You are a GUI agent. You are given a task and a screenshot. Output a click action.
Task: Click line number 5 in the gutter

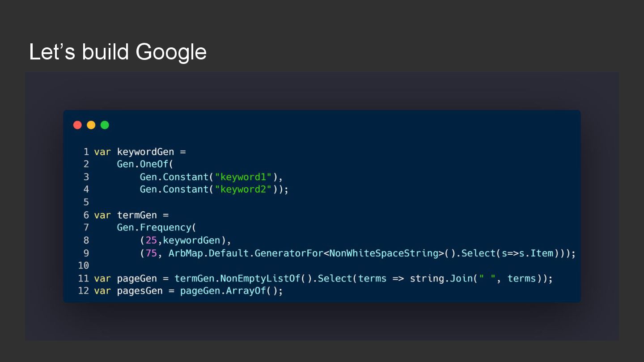coord(86,202)
